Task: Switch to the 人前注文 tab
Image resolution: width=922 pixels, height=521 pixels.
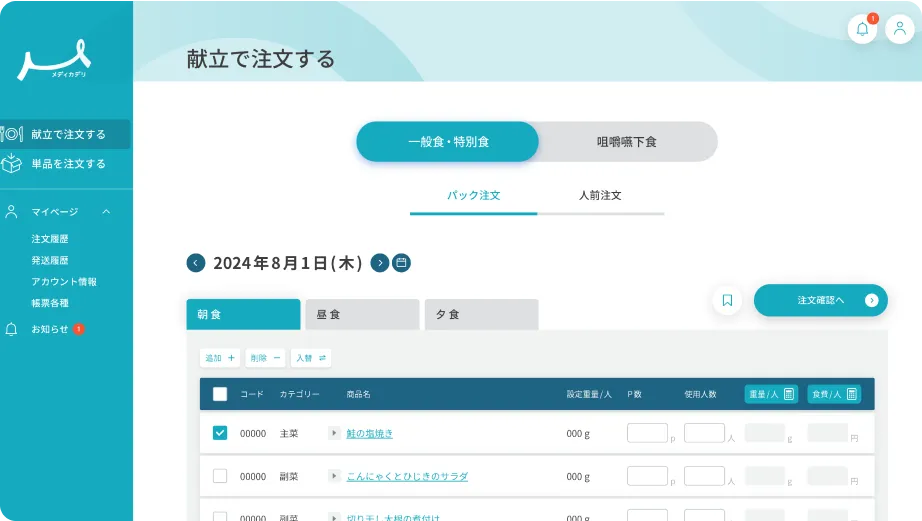Action: tap(600, 196)
